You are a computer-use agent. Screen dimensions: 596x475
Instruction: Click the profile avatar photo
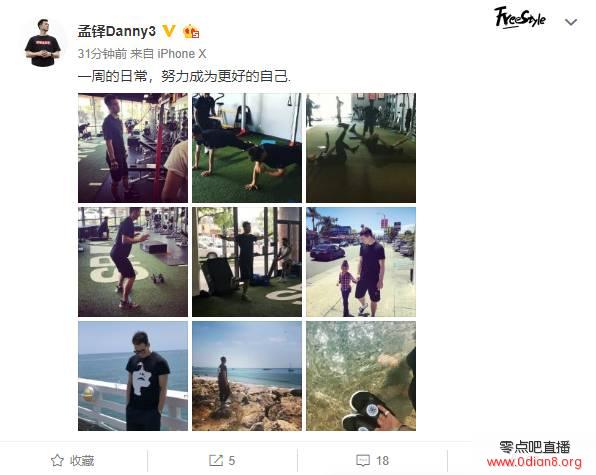[x=43, y=43]
